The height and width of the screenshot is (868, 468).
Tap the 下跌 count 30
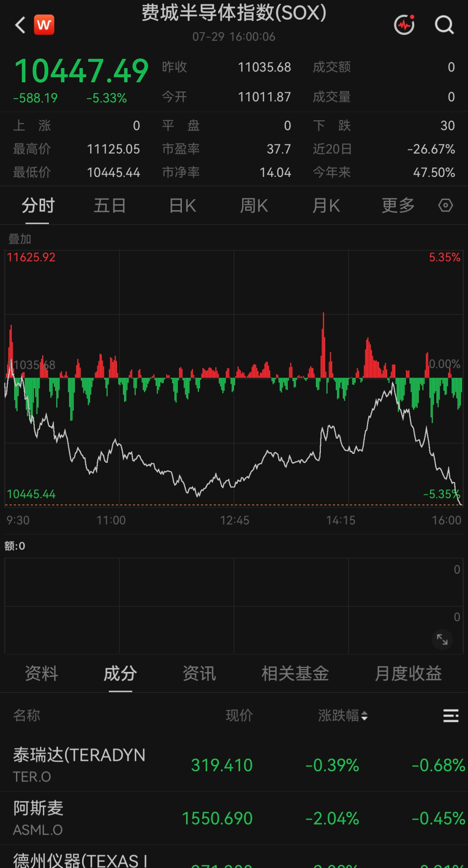tap(447, 126)
